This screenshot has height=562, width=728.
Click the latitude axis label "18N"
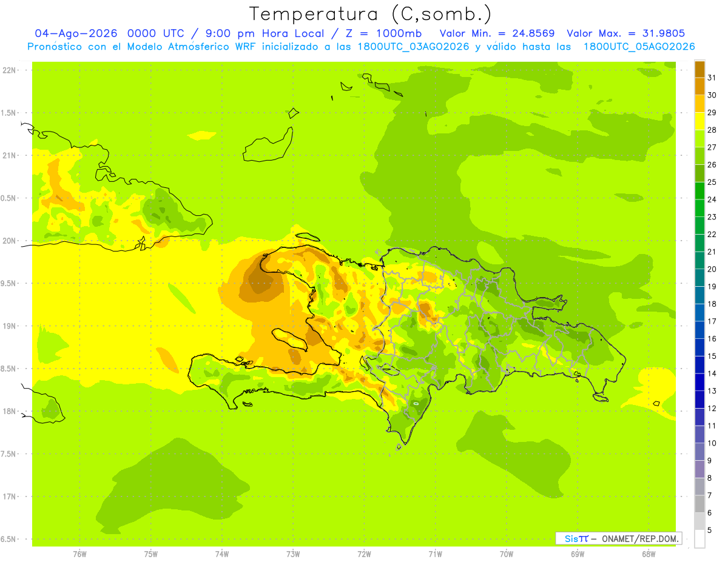9,412
